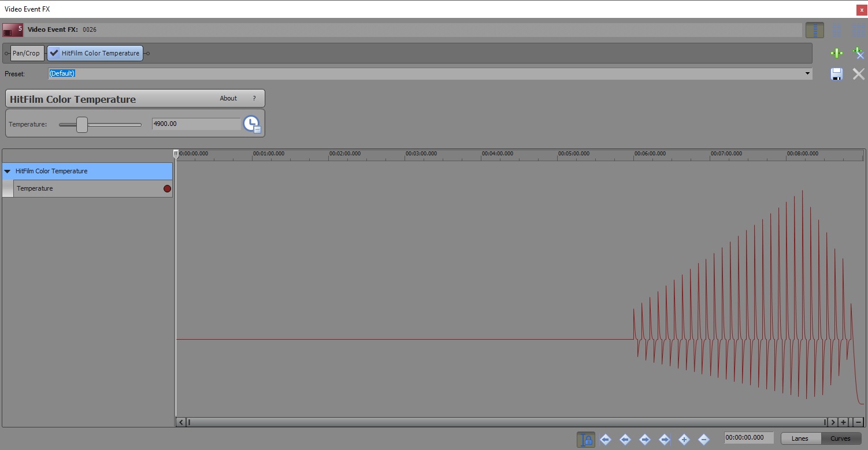
Task: Select the Pan/Crop chain item
Action: pos(27,53)
